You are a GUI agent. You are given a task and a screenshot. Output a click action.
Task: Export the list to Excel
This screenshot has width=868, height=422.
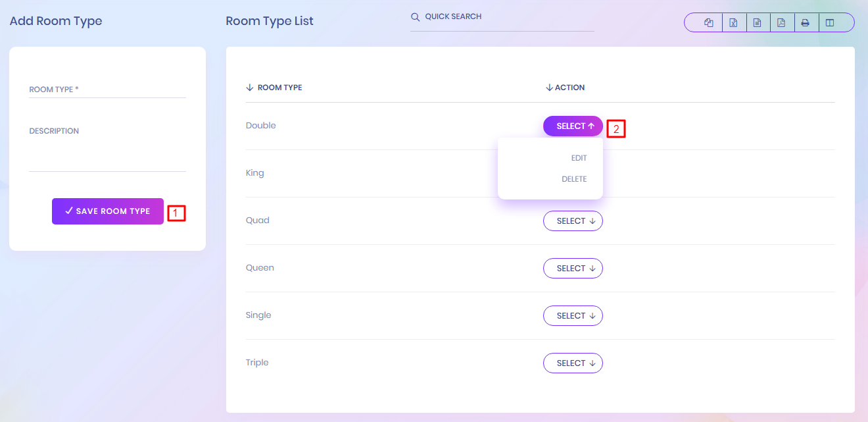[733, 23]
